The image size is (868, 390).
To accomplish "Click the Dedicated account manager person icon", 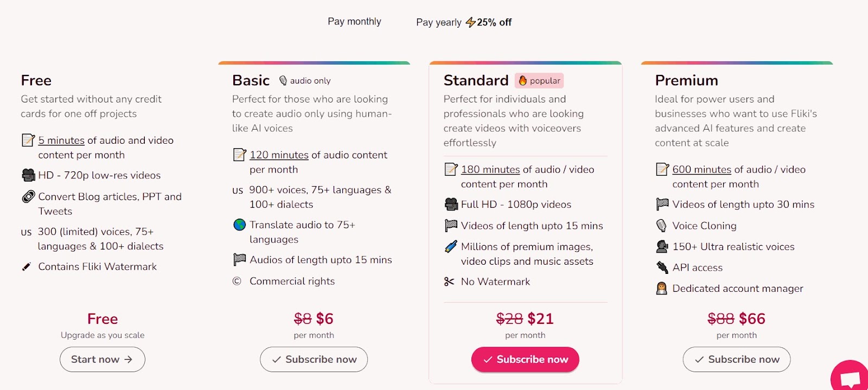I will pos(661,289).
